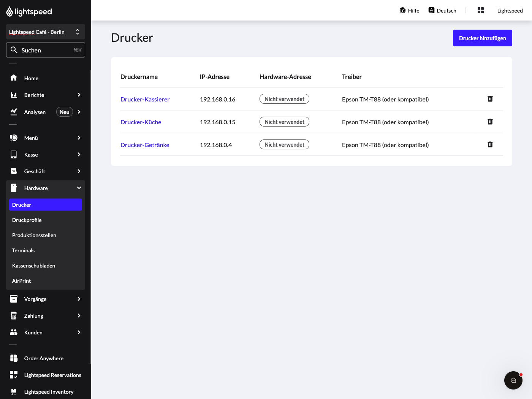Expand the Menü section chevron
The width and height of the screenshot is (532, 399).
click(x=79, y=138)
